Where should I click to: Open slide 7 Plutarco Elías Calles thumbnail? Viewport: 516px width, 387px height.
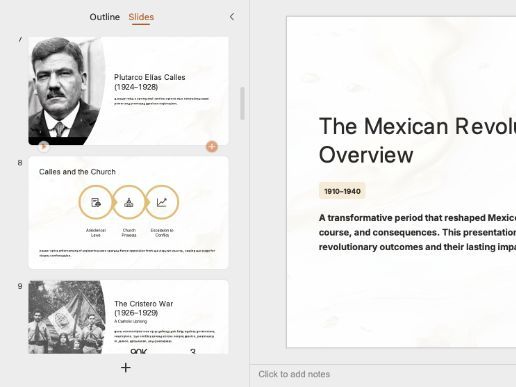click(x=128, y=91)
